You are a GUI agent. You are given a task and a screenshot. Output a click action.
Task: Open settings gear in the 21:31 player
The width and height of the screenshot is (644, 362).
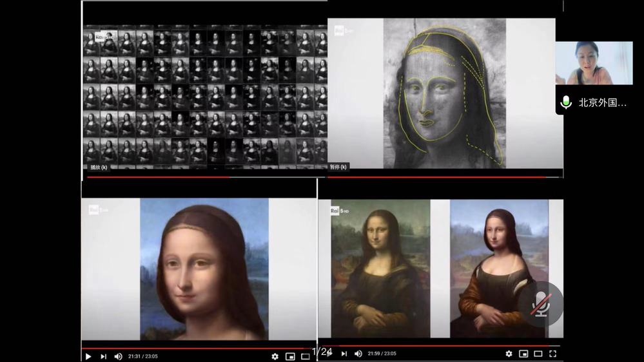pyautogui.click(x=275, y=357)
